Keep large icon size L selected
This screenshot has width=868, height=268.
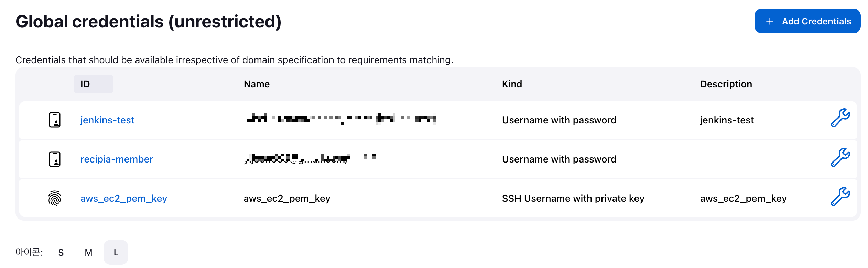tap(116, 252)
